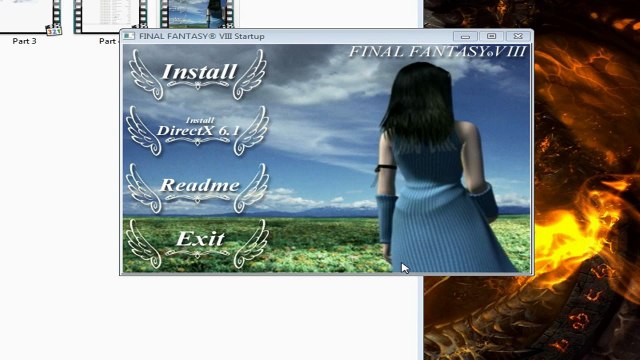
Task: Choose Install DirectX 6.1
Action: pos(198,131)
